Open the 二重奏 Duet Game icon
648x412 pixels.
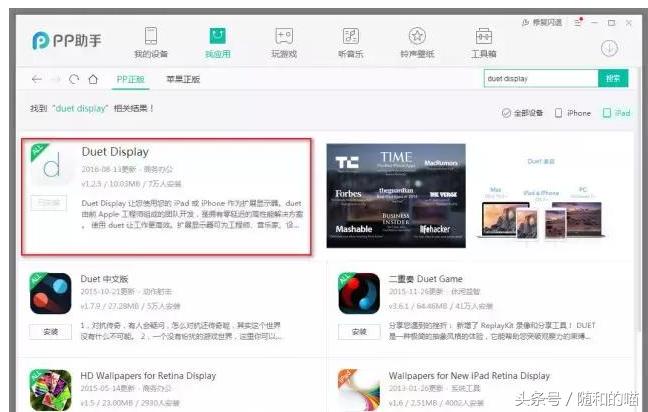[359, 293]
